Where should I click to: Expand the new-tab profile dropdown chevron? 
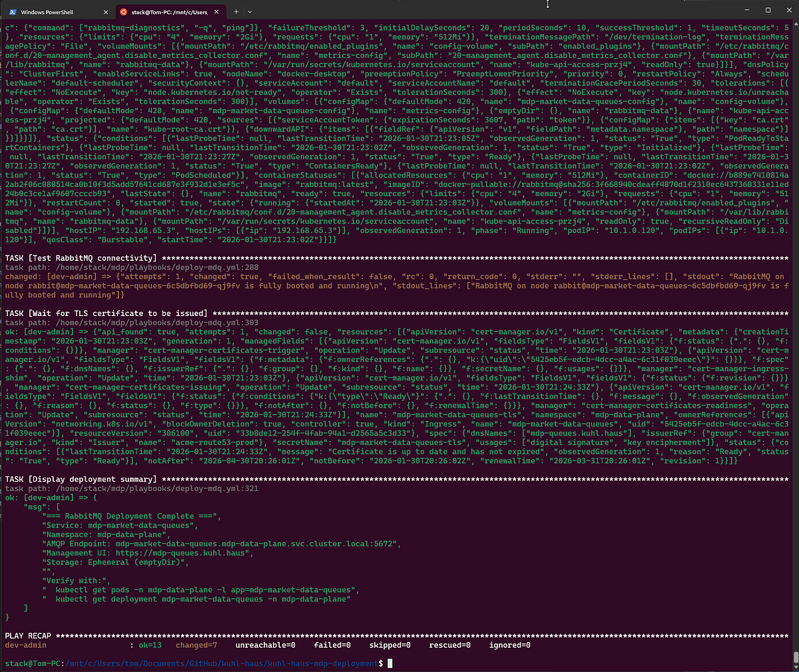click(250, 12)
